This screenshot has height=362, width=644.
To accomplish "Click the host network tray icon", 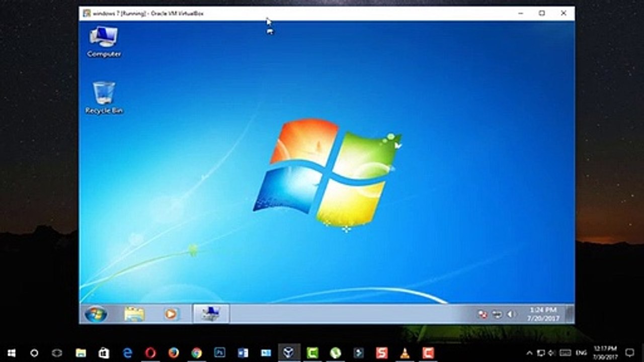I will point(541,353).
